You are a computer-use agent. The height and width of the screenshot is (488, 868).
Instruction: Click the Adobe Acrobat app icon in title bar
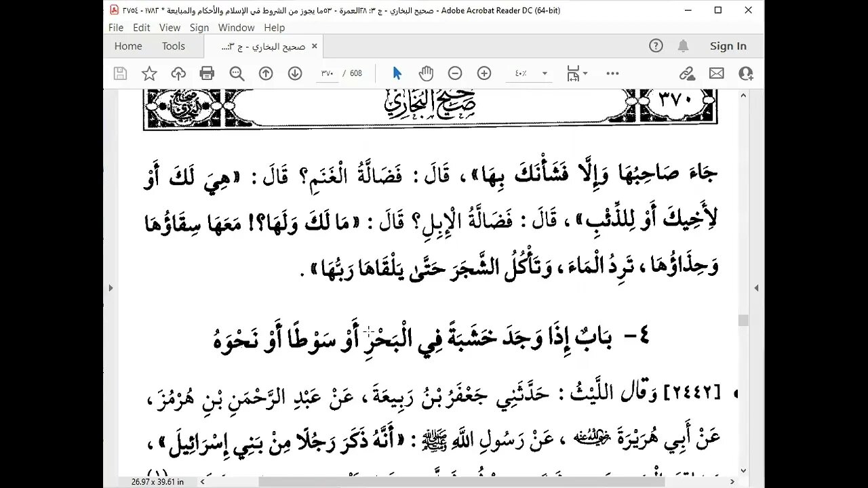tap(113, 10)
